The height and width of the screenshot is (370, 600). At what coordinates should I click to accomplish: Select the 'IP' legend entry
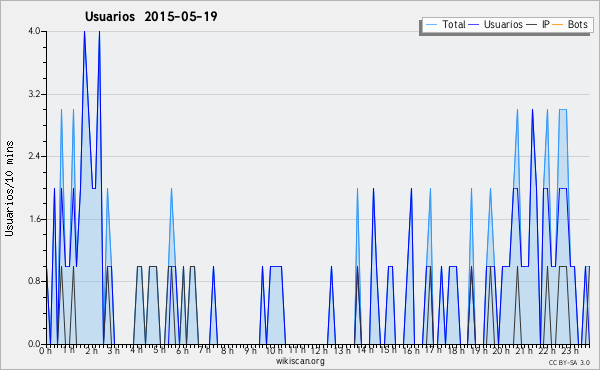pos(546,24)
